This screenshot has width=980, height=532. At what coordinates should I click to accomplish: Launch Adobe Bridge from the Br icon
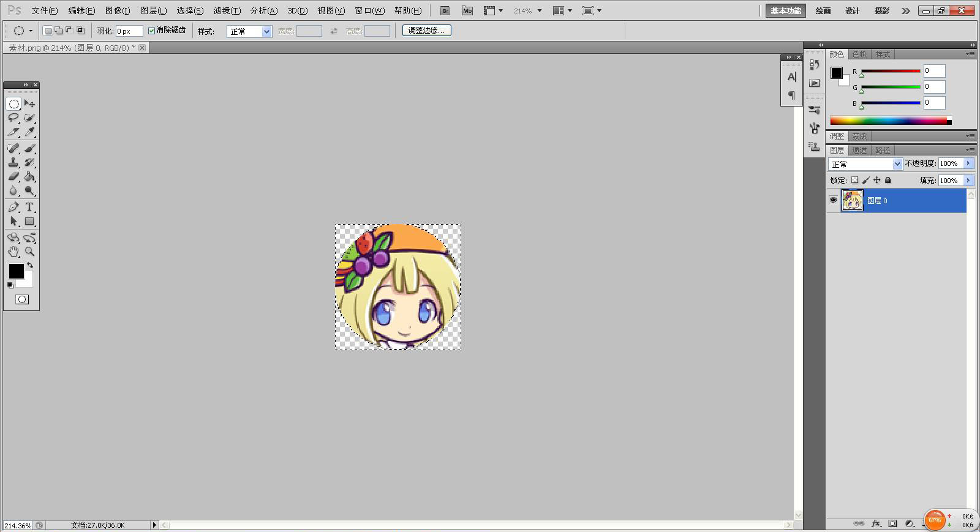point(445,10)
